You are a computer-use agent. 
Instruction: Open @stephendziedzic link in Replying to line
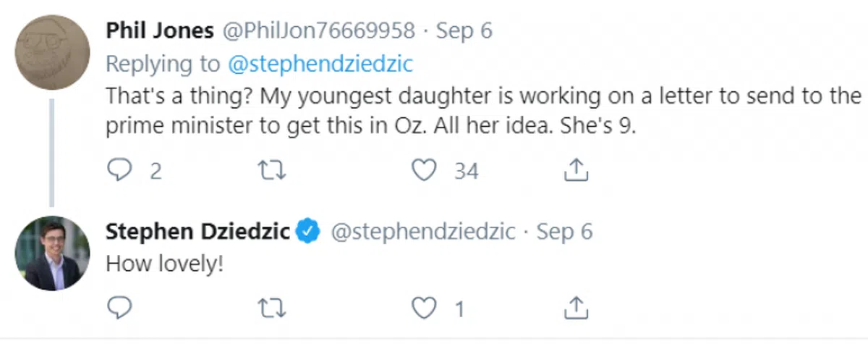click(x=320, y=64)
